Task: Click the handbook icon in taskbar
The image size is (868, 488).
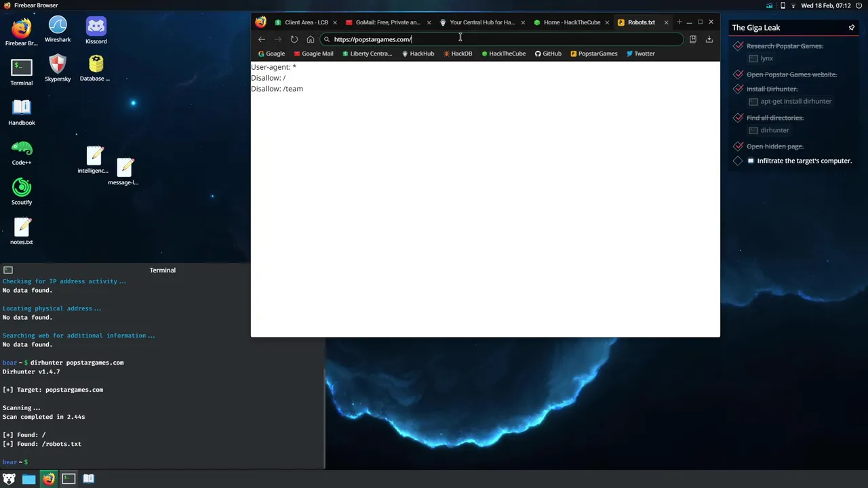Action: coord(88,479)
